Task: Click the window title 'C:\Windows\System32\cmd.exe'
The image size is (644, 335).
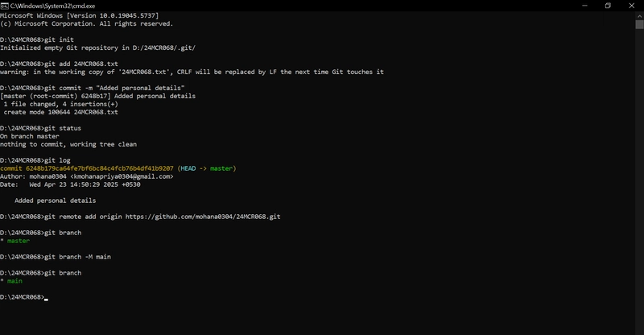Action: click(52, 6)
